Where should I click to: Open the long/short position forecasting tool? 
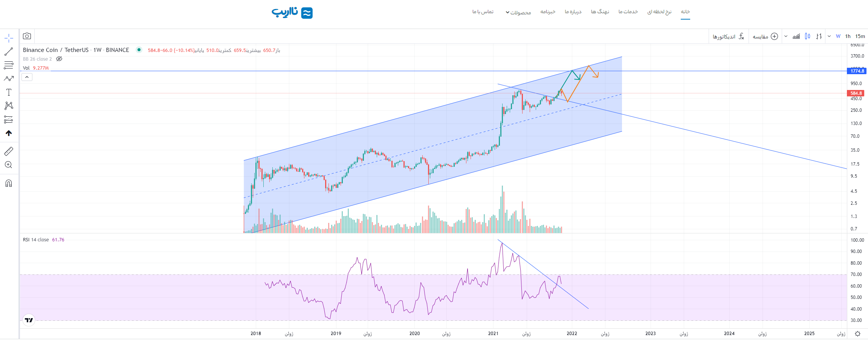[x=9, y=119]
